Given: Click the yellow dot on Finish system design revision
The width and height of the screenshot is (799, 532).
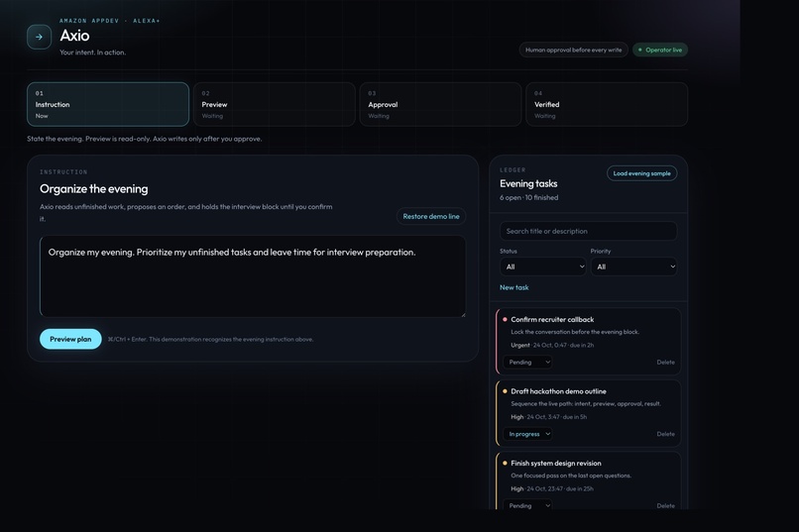Looking at the screenshot, I should pos(505,464).
